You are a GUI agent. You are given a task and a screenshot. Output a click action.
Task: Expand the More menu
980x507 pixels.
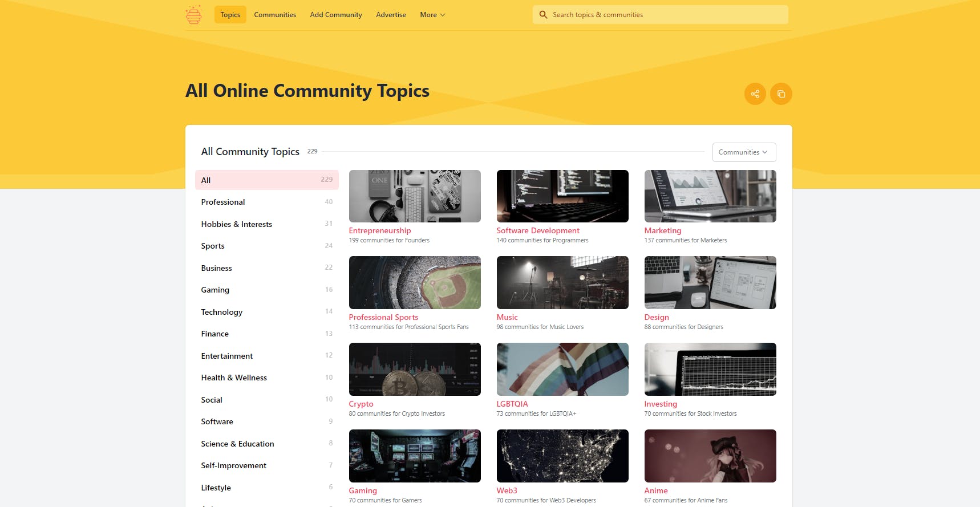point(432,15)
